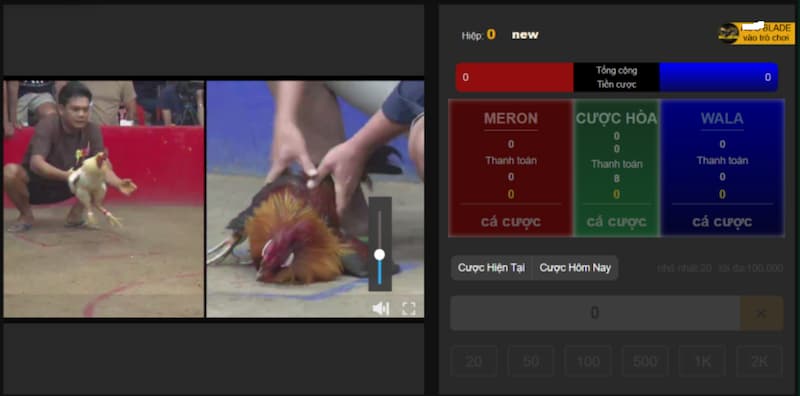Switch to the Cược Hiện Tại tab

click(491, 267)
